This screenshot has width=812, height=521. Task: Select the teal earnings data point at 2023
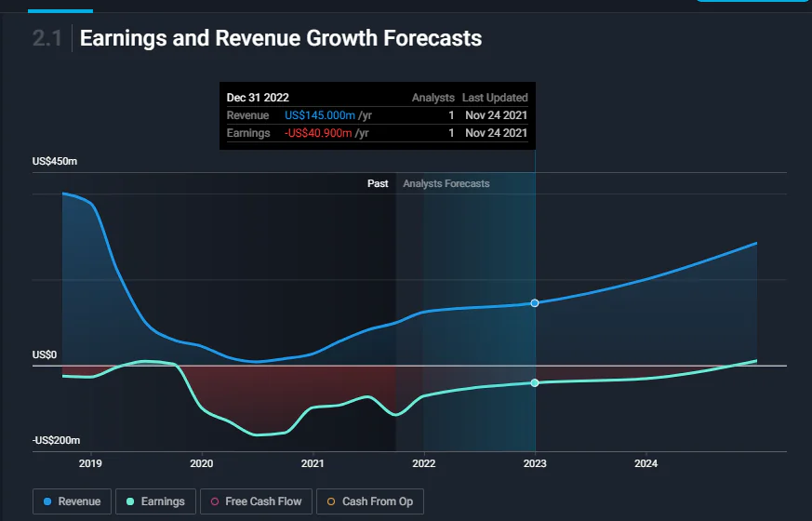tap(535, 382)
